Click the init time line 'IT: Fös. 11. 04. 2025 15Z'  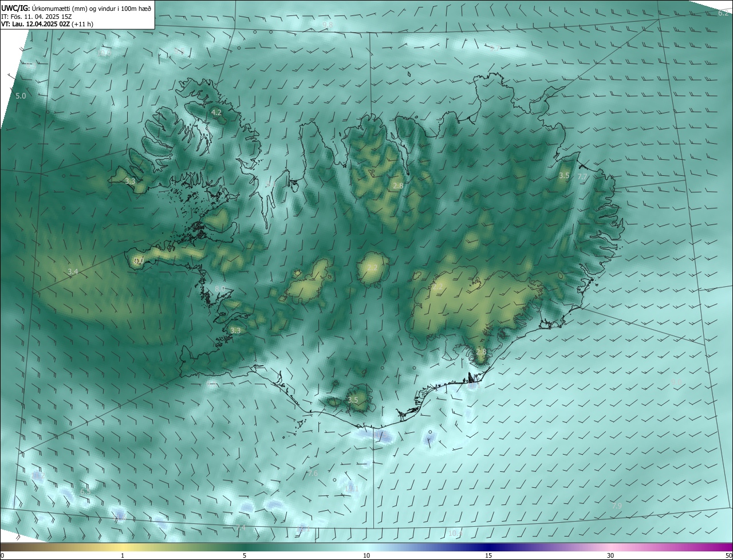pyautogui.click(x=36, y=17)
